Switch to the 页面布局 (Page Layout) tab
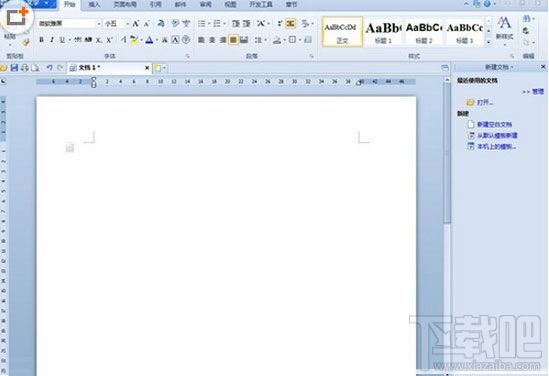549x376 pixels. click(125, 4)
